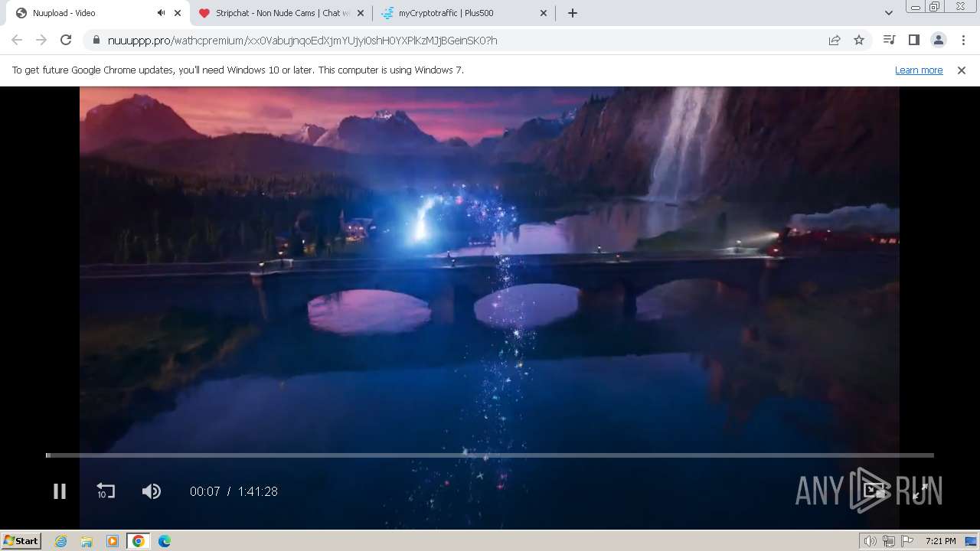Switch to the myCryptotraffic Plus500 tab
Screen dimensions: 980x551
(465, 13)
